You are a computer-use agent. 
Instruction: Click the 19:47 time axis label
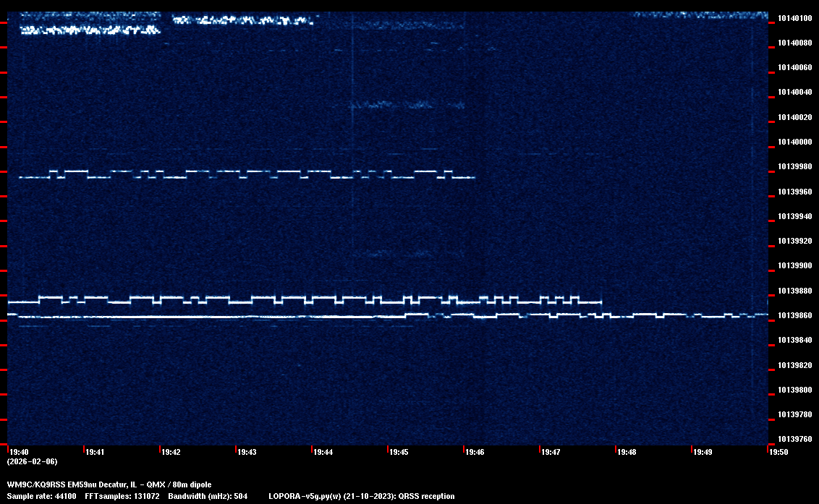[x=551, y=452]
